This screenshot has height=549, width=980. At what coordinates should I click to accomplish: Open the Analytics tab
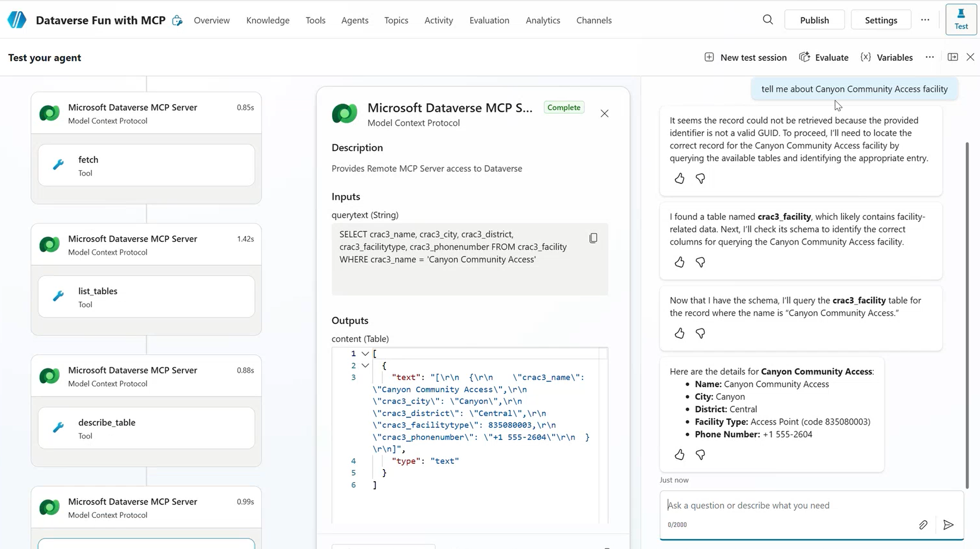click(542, 20)
